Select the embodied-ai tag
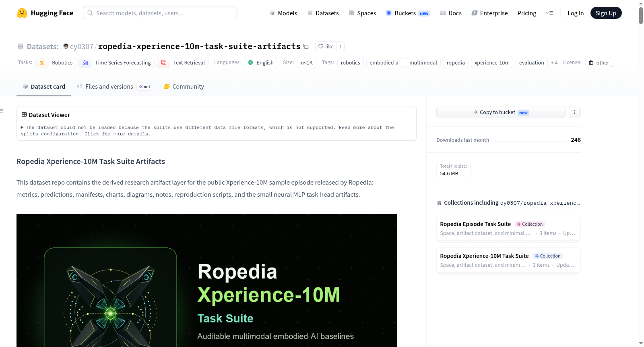This screenshot has height=347, width=644. (384, 62)
